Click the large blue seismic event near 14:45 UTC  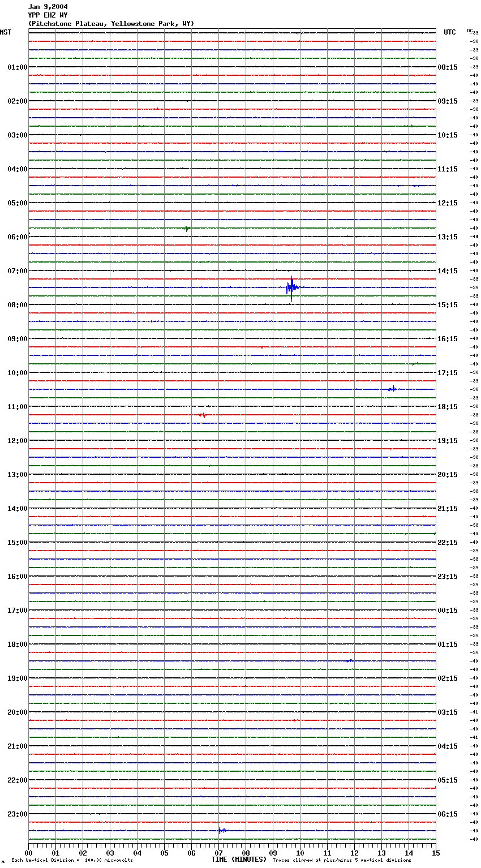291,288
